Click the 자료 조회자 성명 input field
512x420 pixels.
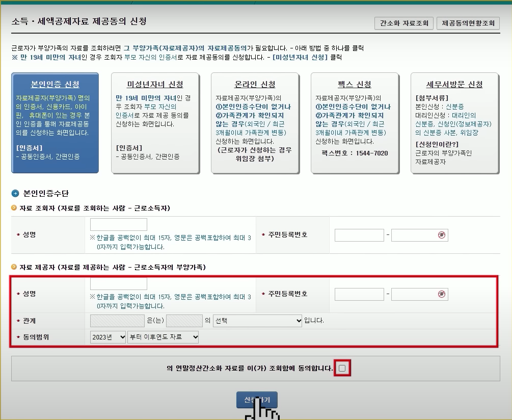point(119,224)
